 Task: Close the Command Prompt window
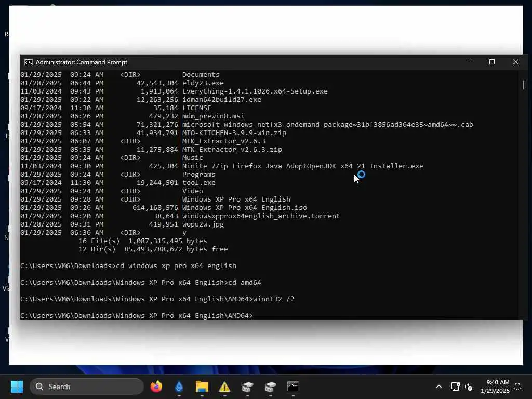pyautogui.click(x=516, y=62)
